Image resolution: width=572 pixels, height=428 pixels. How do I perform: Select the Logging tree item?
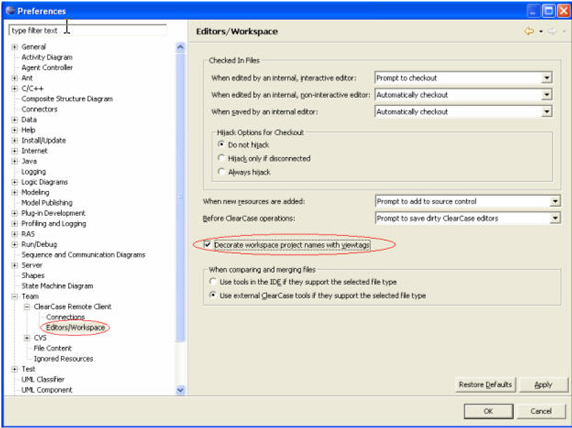coord(34,171)
